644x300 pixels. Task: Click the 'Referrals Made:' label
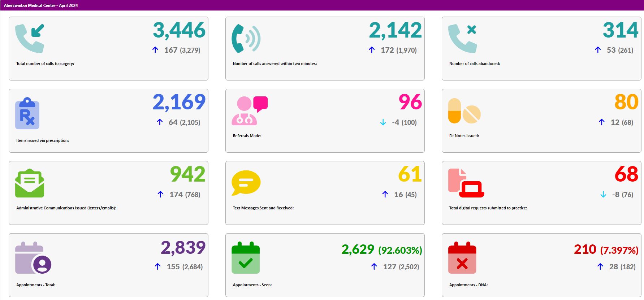pos(247,136)
